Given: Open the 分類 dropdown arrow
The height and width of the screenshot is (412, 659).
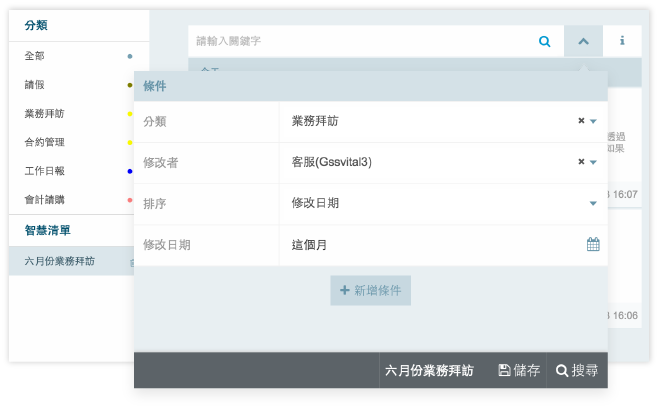Looking at the screenshot, I should pyautogui.click(x=593, y=121).
